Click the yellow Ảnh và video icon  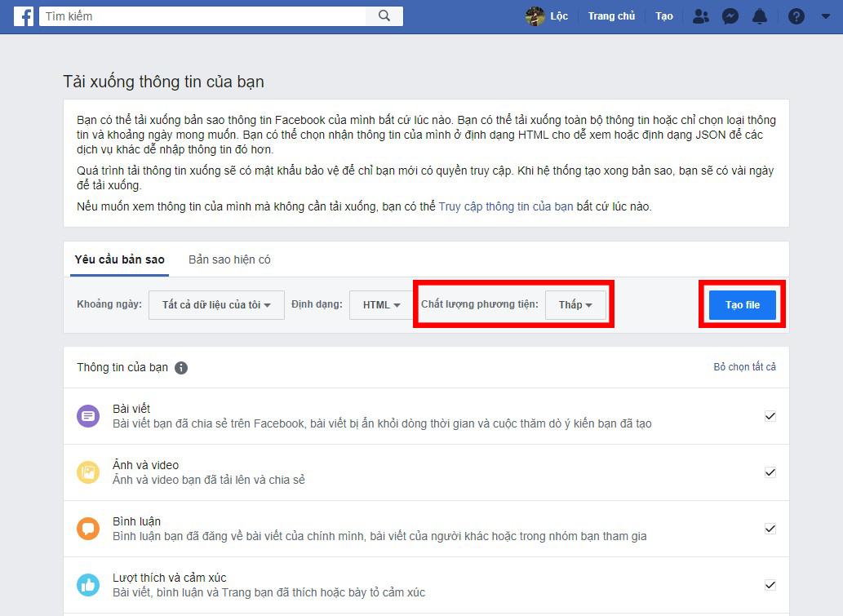pyautogui.click(x=88, y=472)
